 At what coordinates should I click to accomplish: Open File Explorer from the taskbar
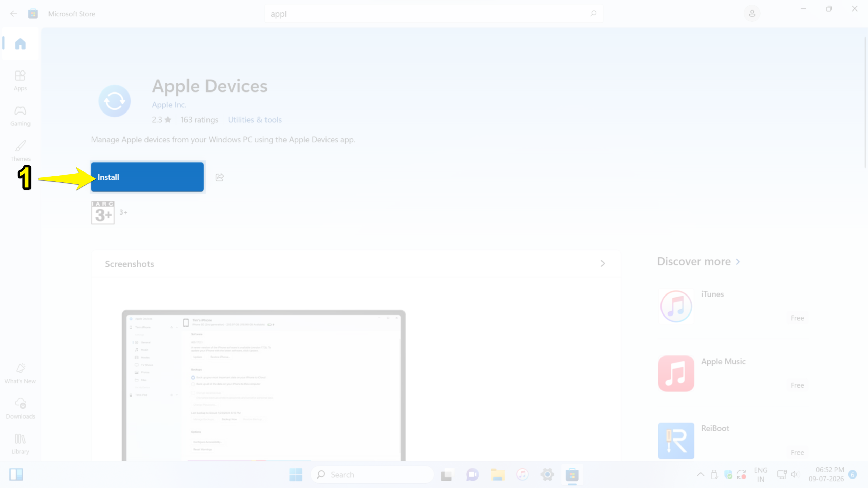(x=497, y=474)
